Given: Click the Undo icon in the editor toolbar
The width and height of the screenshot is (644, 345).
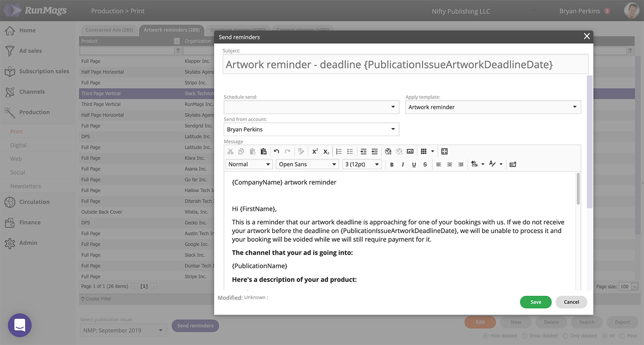Looking at the screenshot, I should (x=276, y=151).
